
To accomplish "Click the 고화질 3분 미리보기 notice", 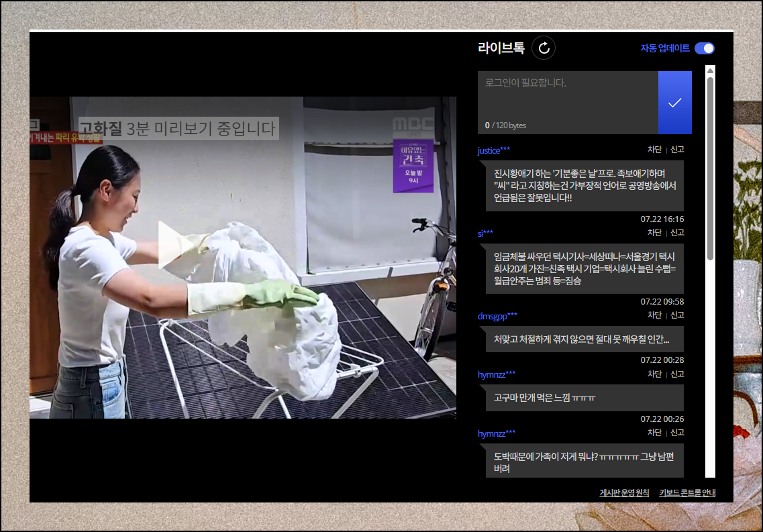I will (179, 128).
